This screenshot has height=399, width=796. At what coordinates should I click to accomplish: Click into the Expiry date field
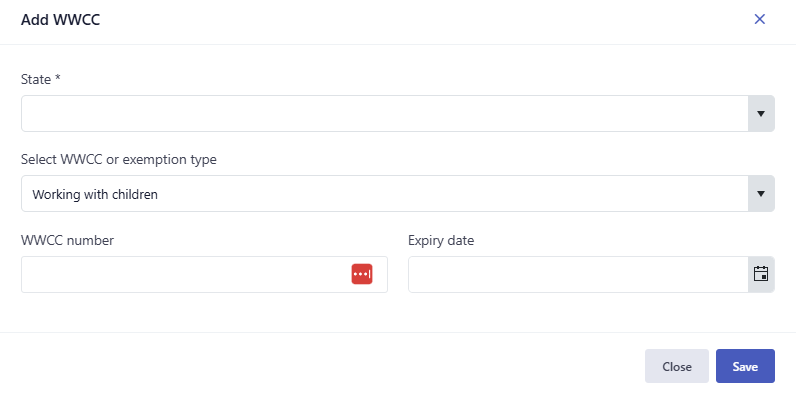(578, 274)
